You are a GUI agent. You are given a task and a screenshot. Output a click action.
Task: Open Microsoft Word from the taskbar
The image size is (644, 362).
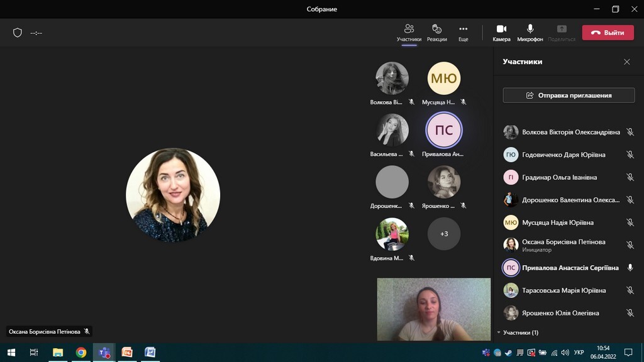point(150,352)
